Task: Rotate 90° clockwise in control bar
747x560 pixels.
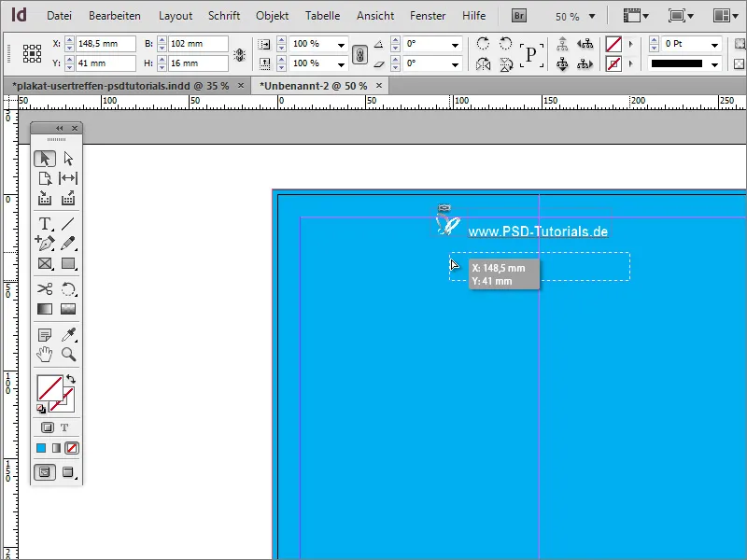Action: [x=483, y=44]
